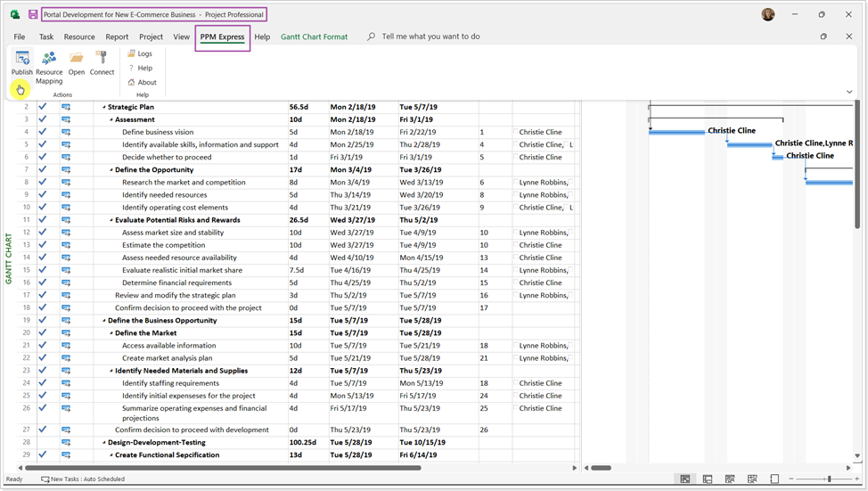Switch to Gantt Chart view in status bar
This screenshot has height=491, width=868.
pyautogui.click(x=684, y=479)
